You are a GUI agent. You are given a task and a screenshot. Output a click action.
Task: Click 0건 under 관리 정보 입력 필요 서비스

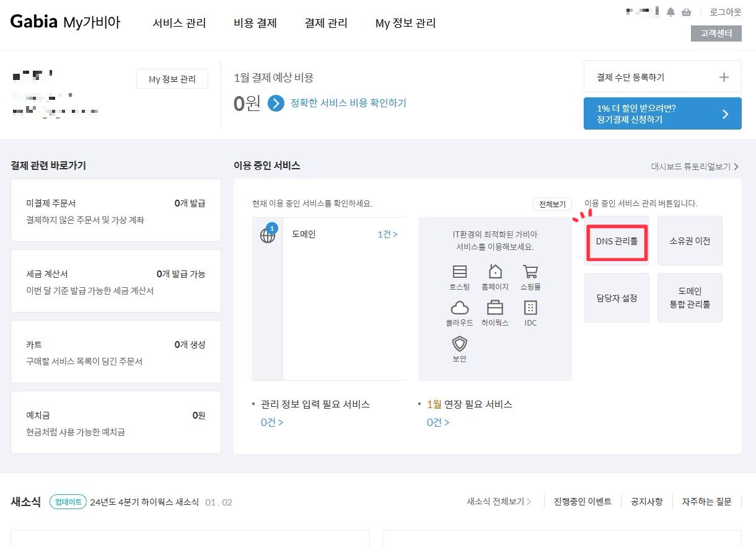(x=271, y=422)
